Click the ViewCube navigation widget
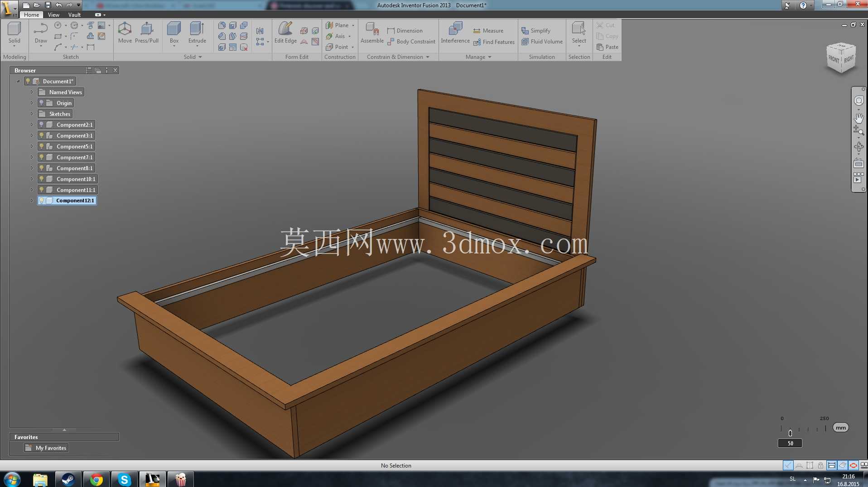Screen dimensions: 868x487 click(x=841, y=58)
